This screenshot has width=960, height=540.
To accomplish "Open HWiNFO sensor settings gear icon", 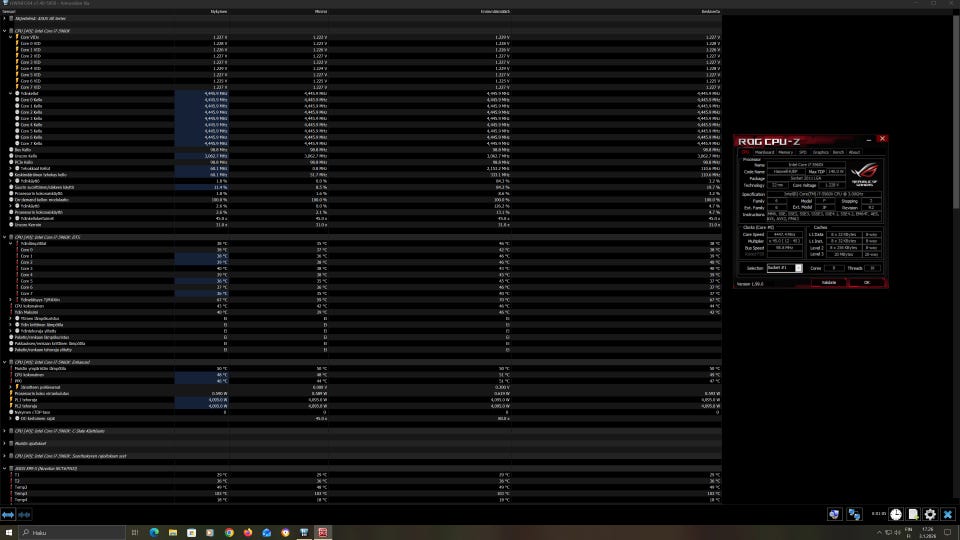I will coord(930,514).
